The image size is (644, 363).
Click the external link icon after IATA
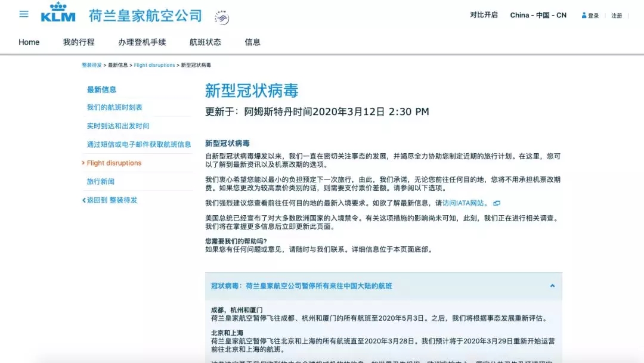tap(497, 203)
